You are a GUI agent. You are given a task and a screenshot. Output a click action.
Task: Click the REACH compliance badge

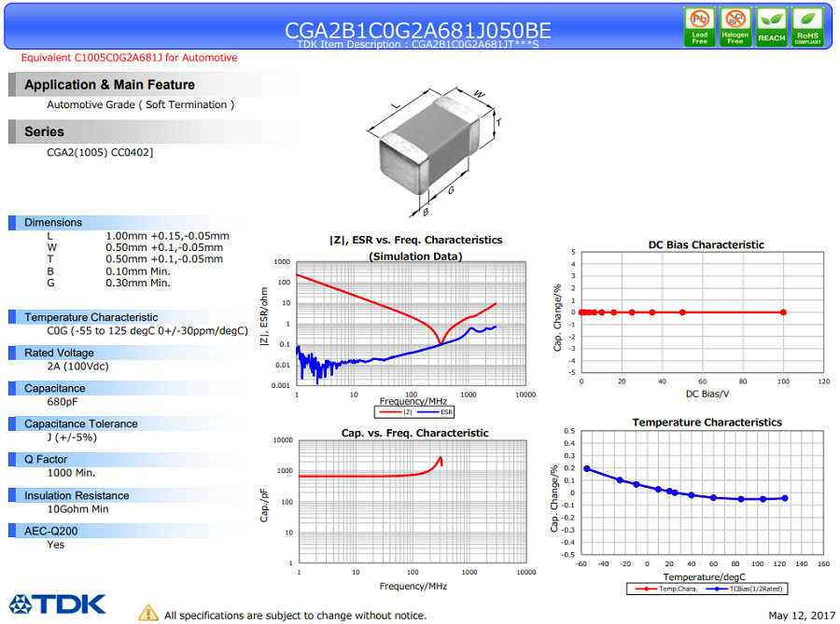[772, 27]
